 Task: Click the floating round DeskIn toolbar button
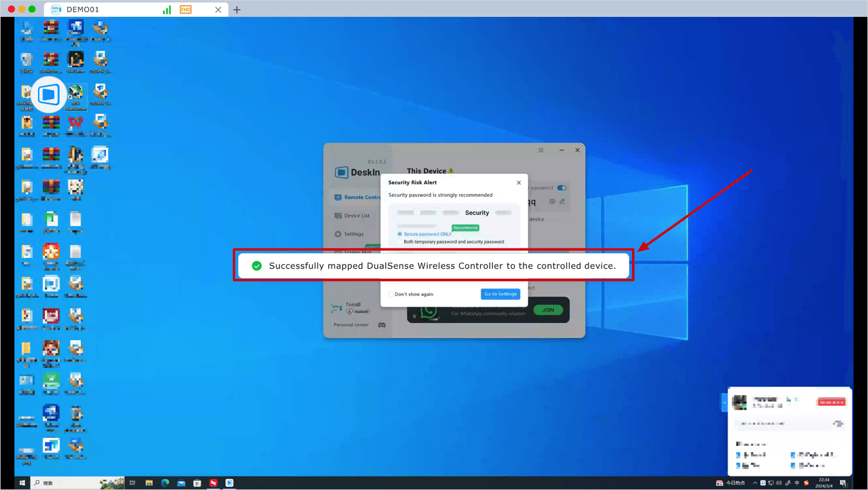[48, 95]
